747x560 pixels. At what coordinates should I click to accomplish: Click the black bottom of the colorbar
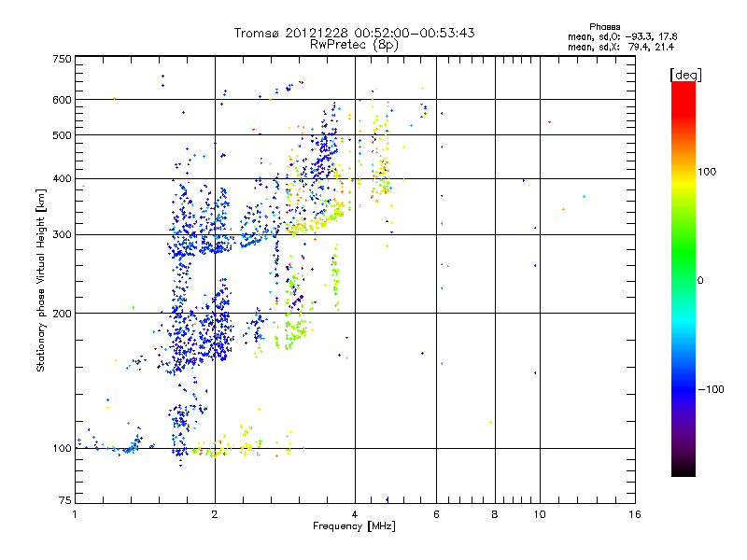[684, 469]
